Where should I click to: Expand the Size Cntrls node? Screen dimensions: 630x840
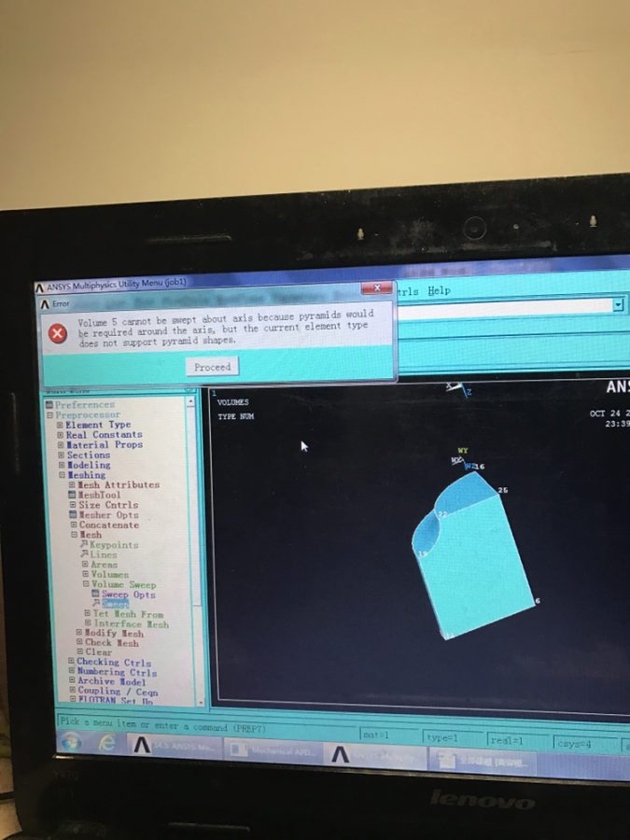click(x=73, y=505)
